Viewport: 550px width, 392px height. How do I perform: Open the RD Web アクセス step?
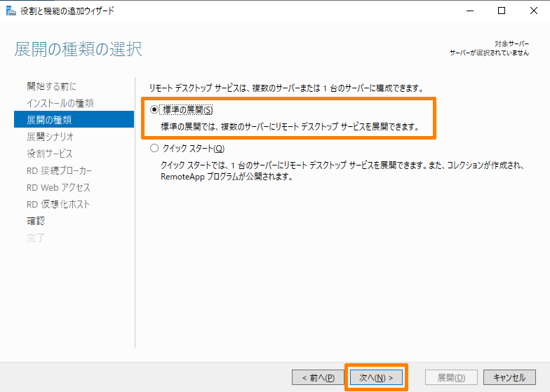pyautogui.click(x=59, y=187)
